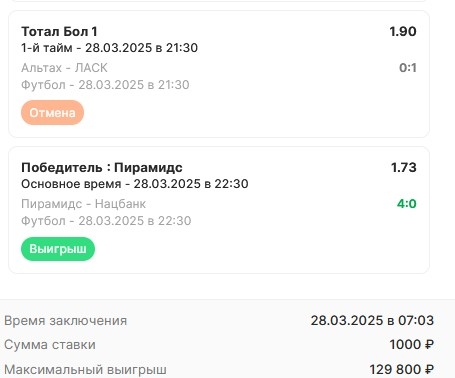Click the 0:1 match score
455x378 pixels.
[408, 68]
